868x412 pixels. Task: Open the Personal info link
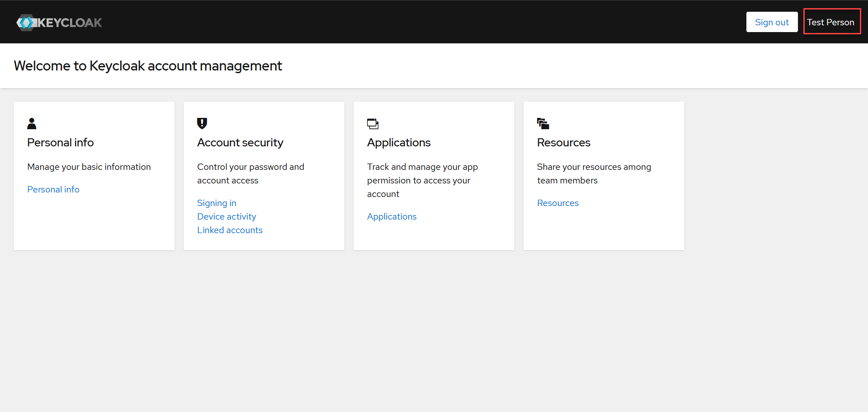point(53,189)
